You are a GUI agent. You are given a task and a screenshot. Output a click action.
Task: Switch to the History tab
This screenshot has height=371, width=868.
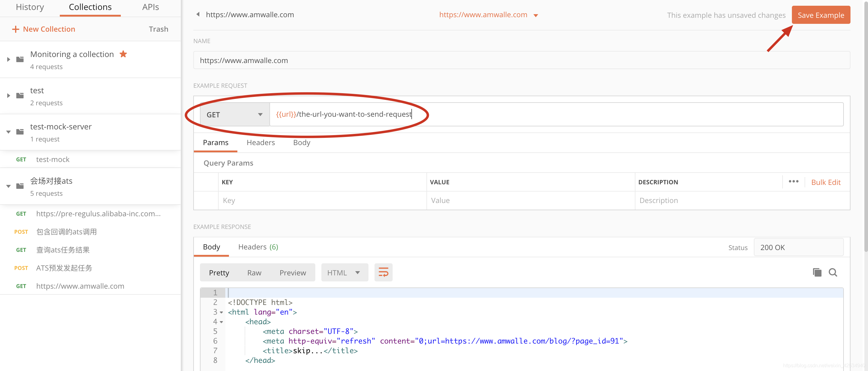tap(30, 7)
